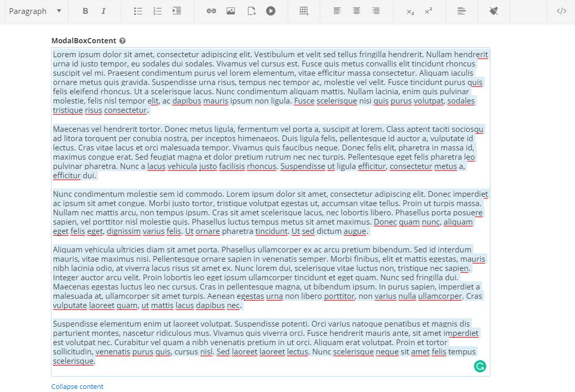
Task: Toggle bold formatting
Action: [x=86, y=11]
